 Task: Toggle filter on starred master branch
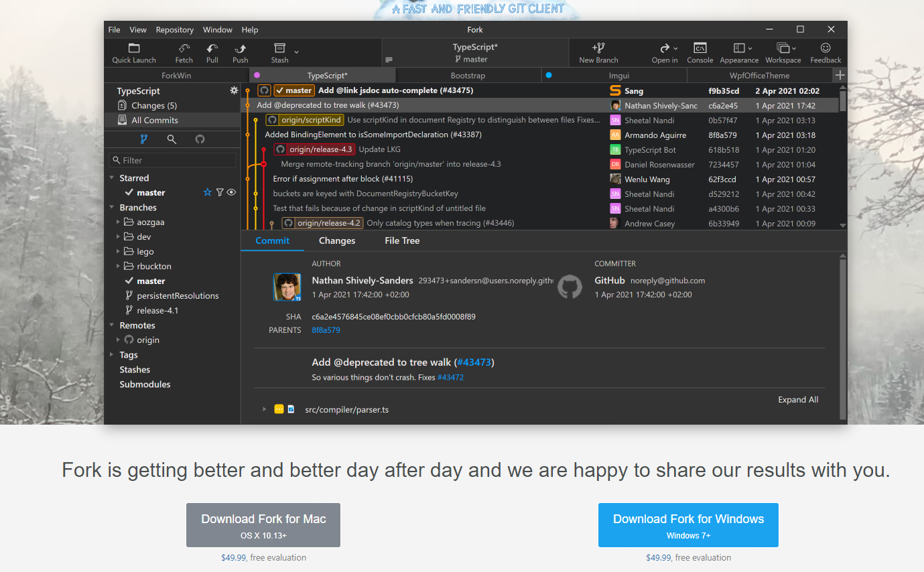220,192
